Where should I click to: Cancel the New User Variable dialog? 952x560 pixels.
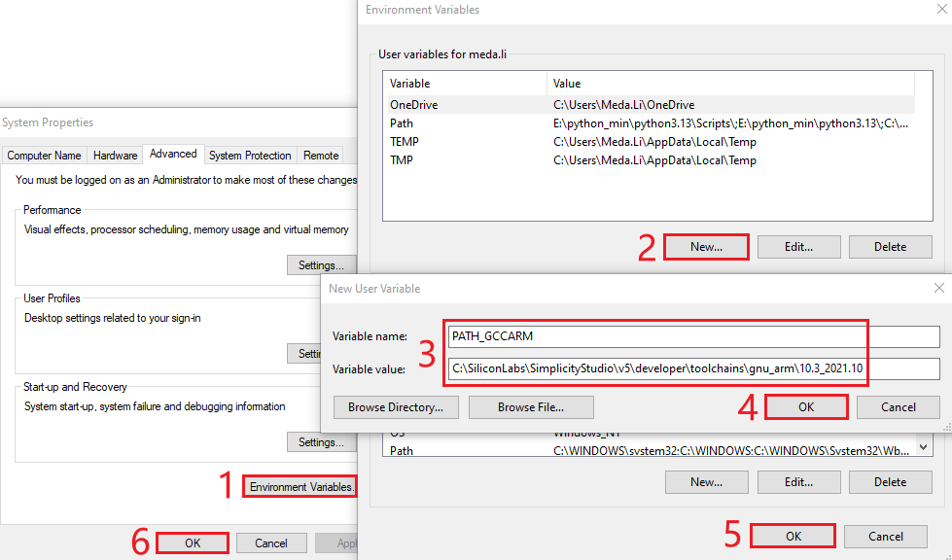(898, 407)
